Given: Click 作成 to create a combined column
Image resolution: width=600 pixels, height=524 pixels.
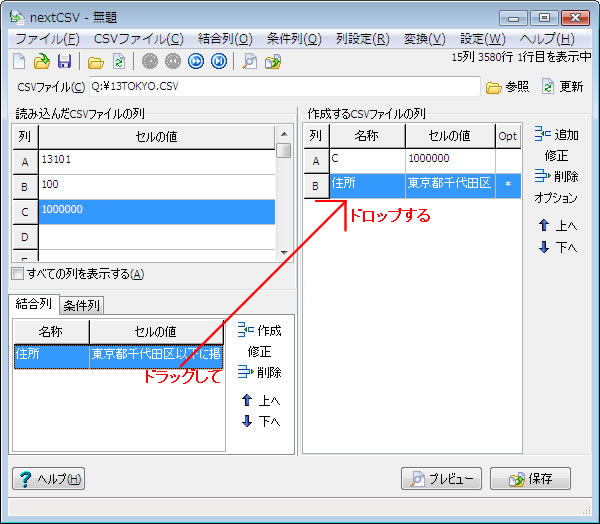Looking at the screenshot, I should (x=260, y=330).
